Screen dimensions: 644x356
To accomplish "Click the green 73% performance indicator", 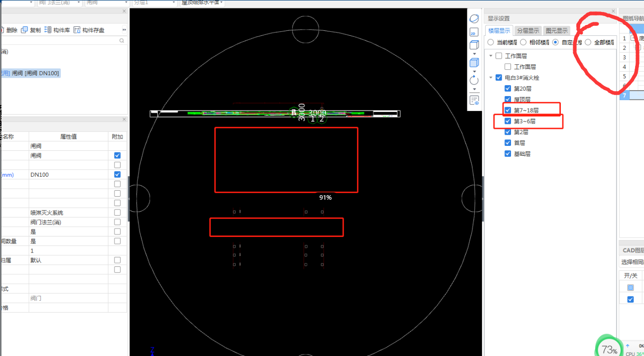I will tap(609, 348).
